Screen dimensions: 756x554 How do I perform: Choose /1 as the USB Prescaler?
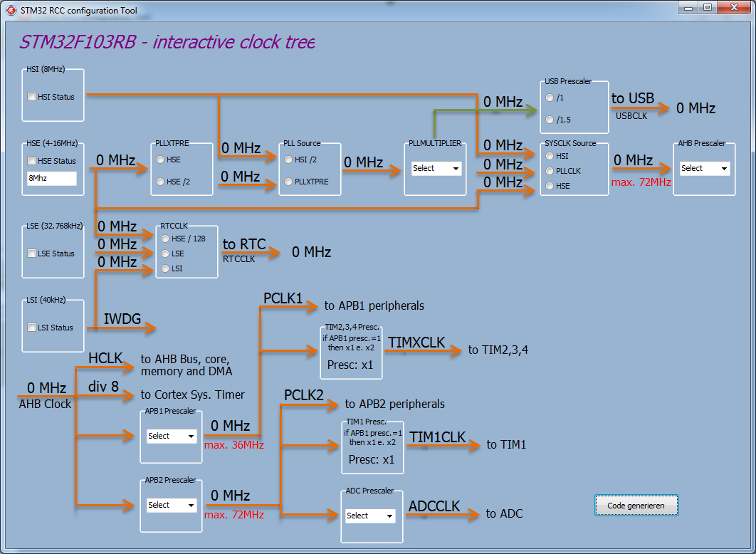point(549,98)
